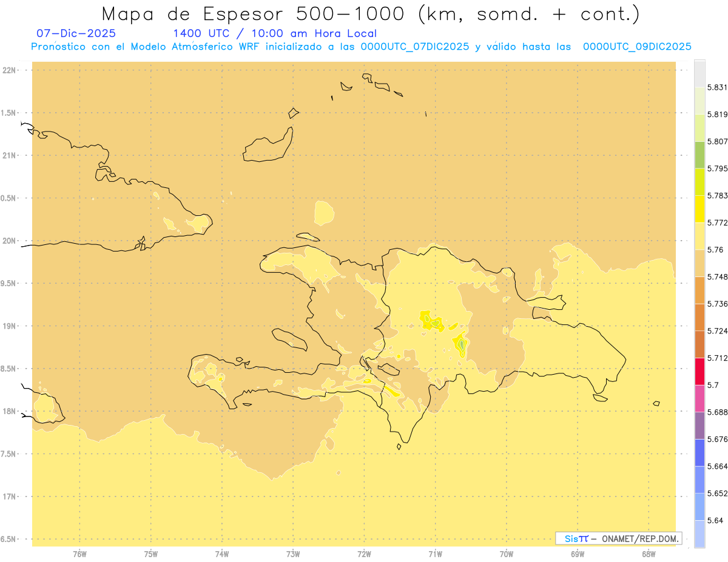Click the 69W longitude label
The image size is (728, 562).
click(x=578, y=554)
